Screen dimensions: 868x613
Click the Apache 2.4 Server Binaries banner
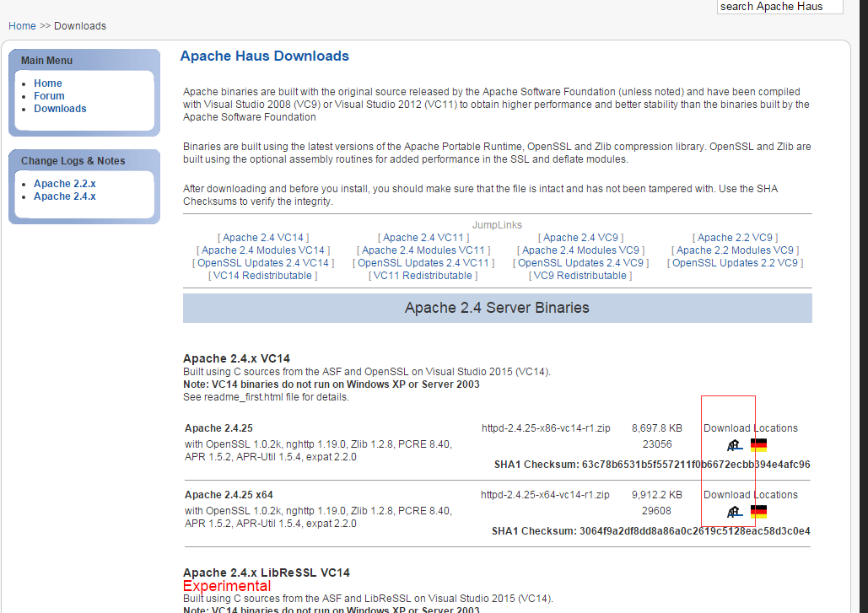[497, 308]
